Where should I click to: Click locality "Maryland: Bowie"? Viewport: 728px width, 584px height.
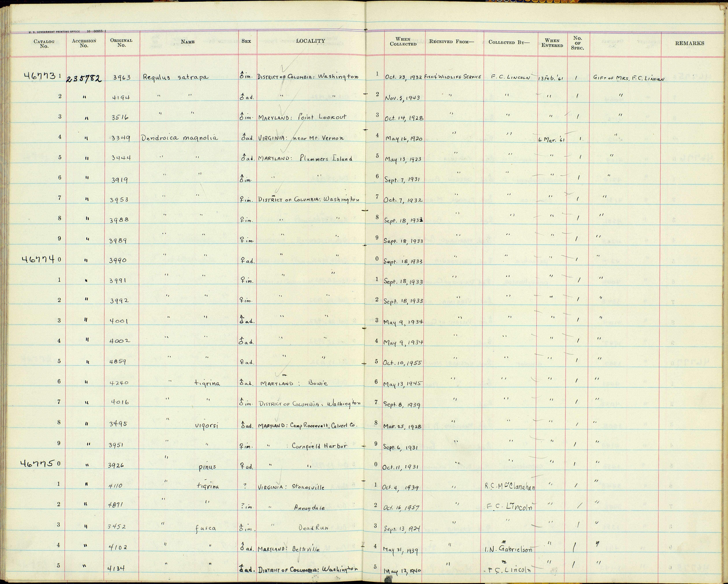[294, 384]
